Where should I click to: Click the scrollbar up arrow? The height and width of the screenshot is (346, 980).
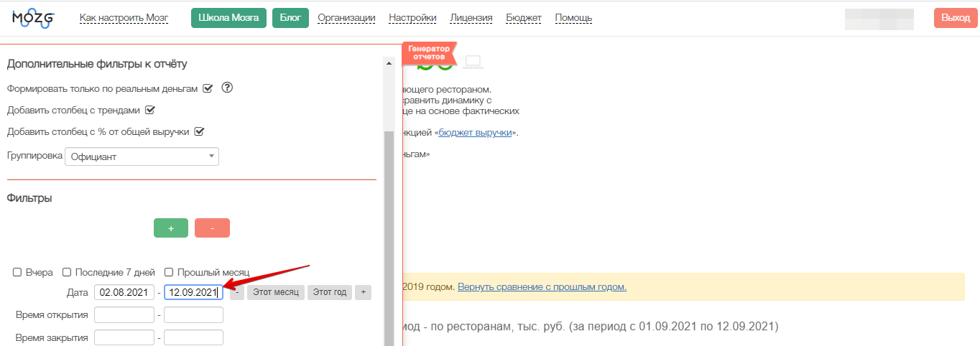click(389, 64)
